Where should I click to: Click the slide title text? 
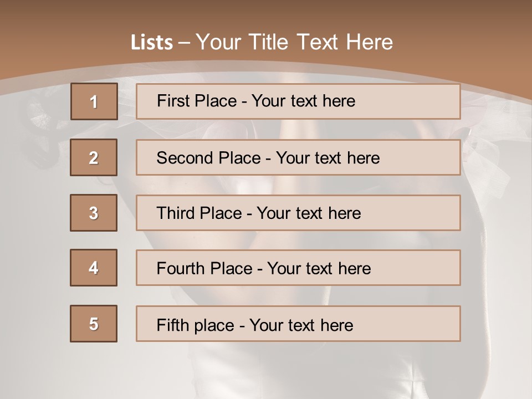click(x=262, y=42)
